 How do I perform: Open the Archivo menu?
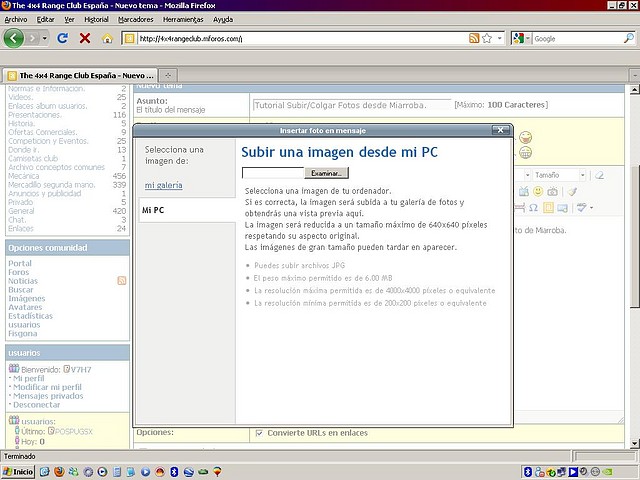[16, 19]
